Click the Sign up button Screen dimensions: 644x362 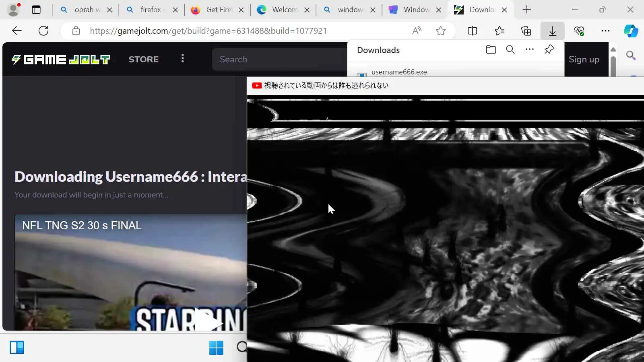(584, 59)
